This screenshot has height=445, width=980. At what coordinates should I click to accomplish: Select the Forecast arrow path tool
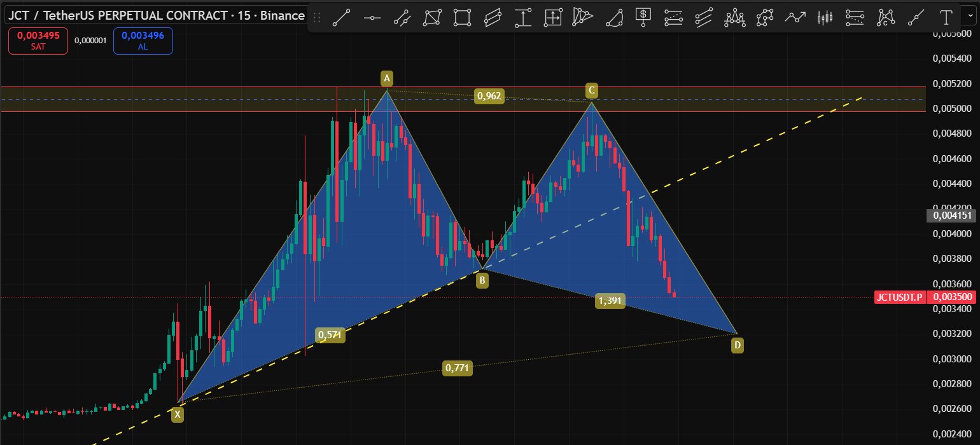click(795, 17)
